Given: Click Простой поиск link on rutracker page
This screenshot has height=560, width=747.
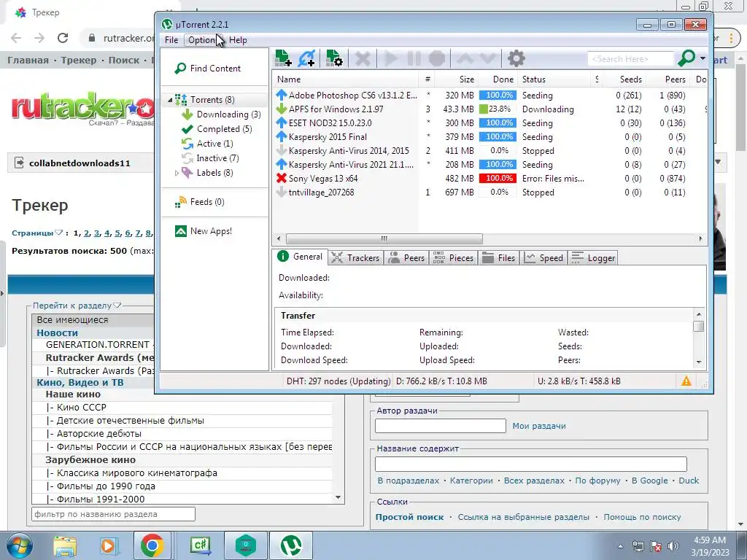Looking at the screenshot, I should click(409, 517).
